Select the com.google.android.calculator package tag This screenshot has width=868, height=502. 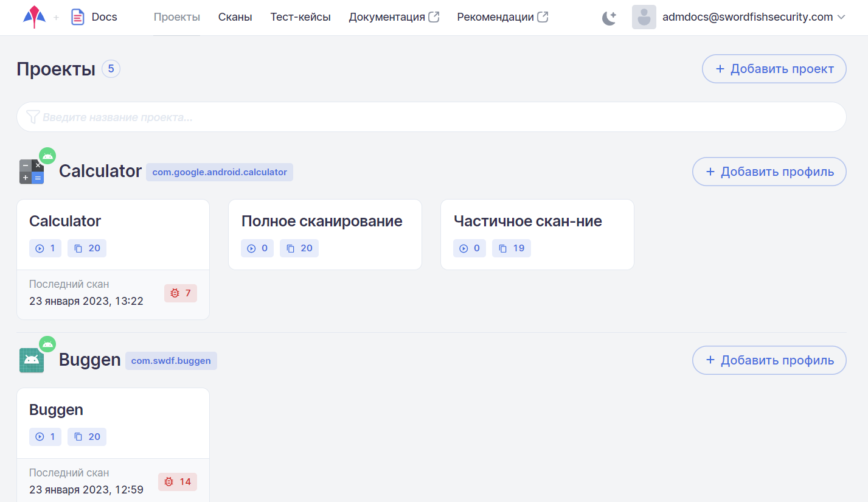coord(220,172)
